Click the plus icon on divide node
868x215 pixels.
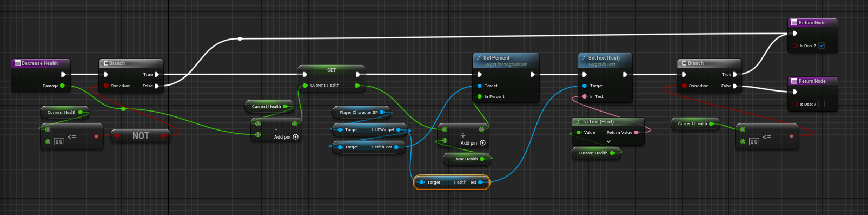482,143
